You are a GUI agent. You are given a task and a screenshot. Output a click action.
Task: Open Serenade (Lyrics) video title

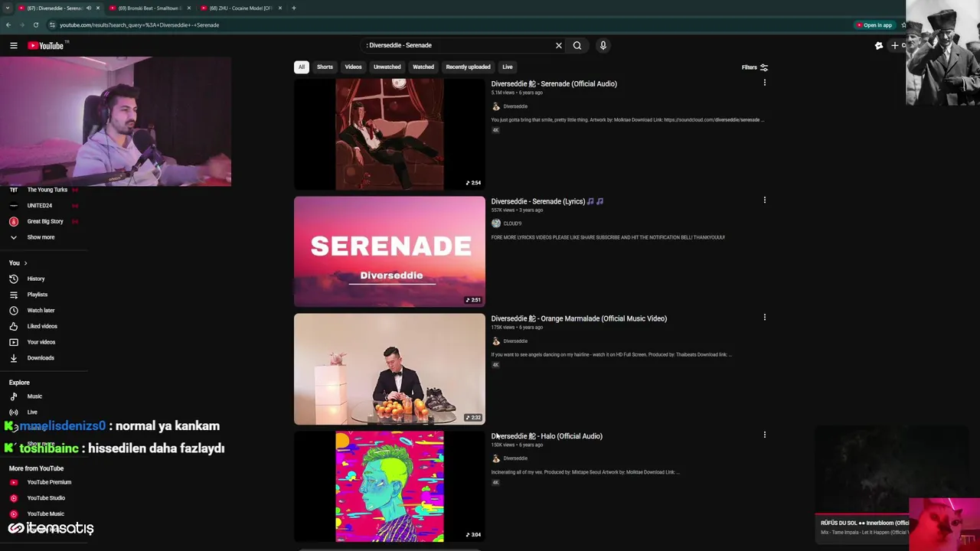pyautogui.click(x=547, y=202)
